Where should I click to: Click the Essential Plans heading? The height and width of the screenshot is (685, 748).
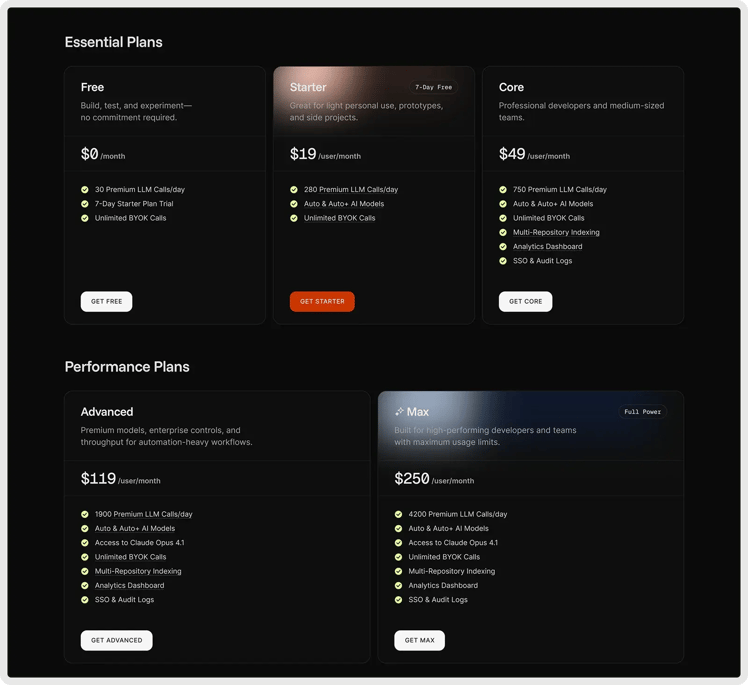click(114, 42)
